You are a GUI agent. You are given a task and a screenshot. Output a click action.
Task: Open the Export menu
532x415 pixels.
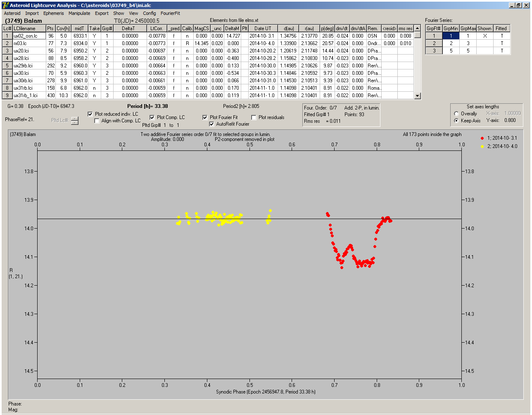pyautogui.click(x=102, y=13)
